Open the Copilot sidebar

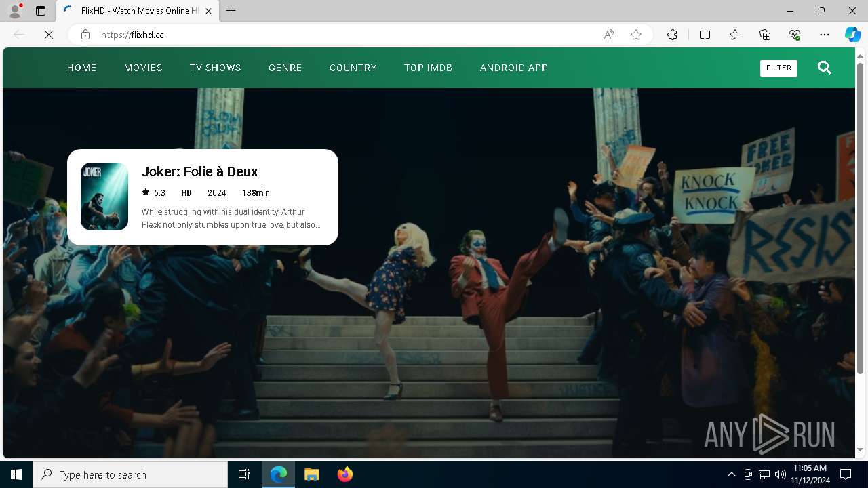pos(852,35)
